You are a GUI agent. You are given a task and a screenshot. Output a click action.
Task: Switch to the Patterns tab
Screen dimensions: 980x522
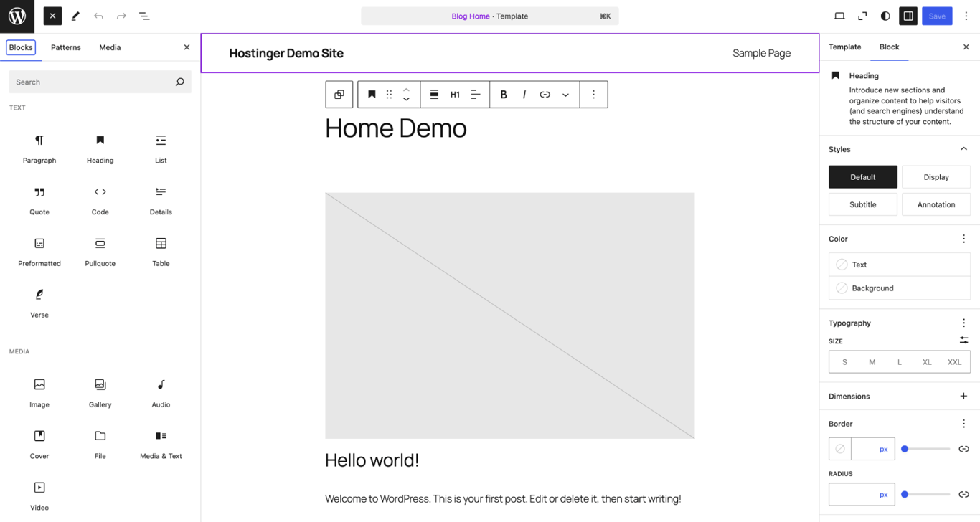66,47
